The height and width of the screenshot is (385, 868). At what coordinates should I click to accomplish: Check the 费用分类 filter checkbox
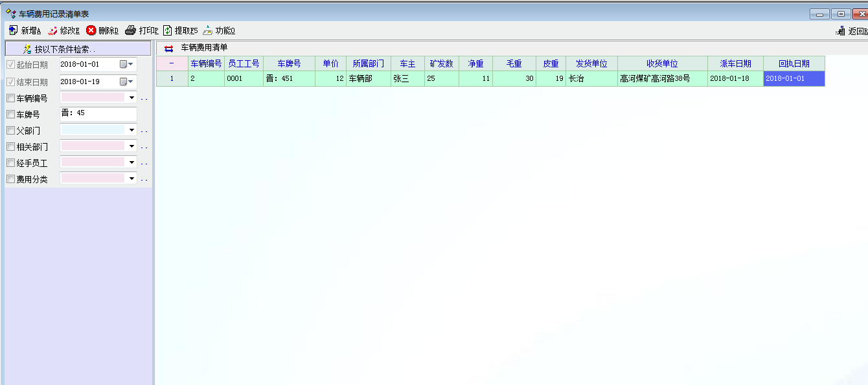[x=10, y=179]
